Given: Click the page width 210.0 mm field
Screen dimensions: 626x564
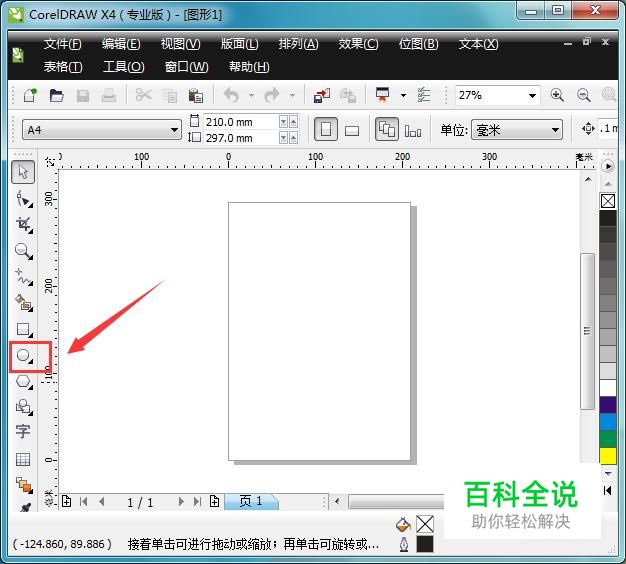Looking at the screenshot, I should point(241,122).
